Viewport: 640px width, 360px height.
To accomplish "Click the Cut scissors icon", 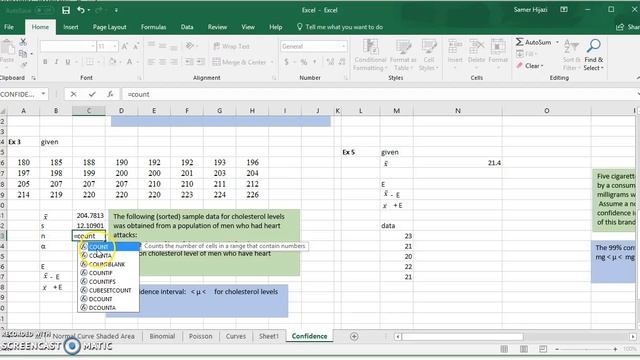I will coord(23,42).
